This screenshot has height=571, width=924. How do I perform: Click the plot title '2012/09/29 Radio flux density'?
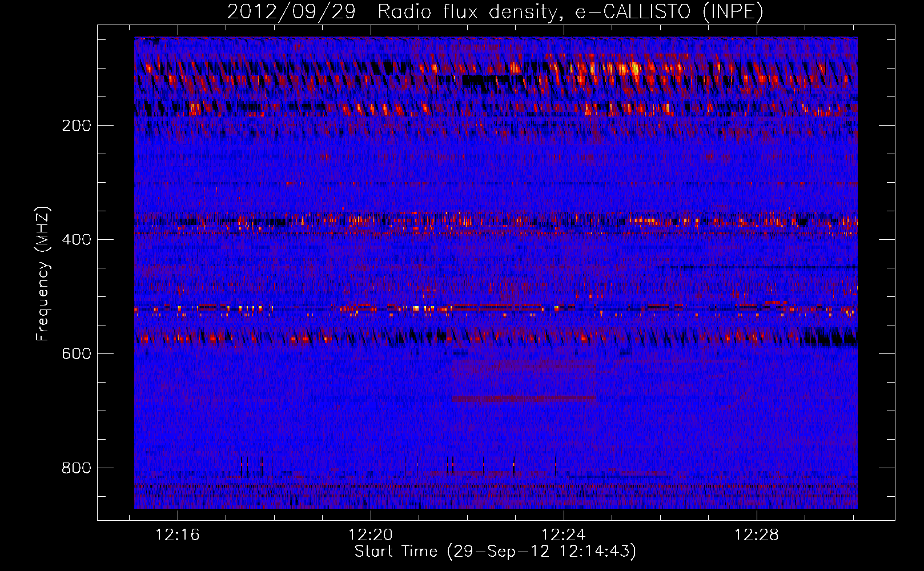[495, 11]
